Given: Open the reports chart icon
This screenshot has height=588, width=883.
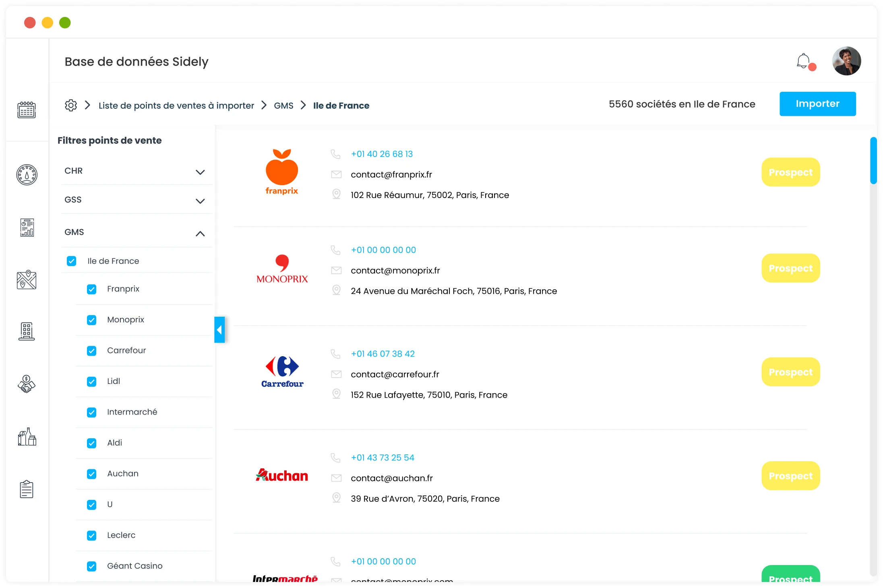Looking at the screenshot, I should pos(27,227).
